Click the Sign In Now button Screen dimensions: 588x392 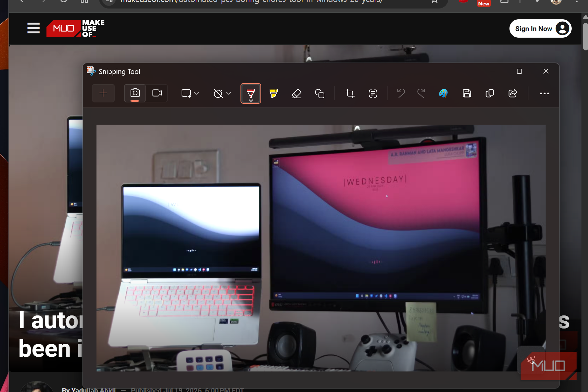[x=540, y=29]
